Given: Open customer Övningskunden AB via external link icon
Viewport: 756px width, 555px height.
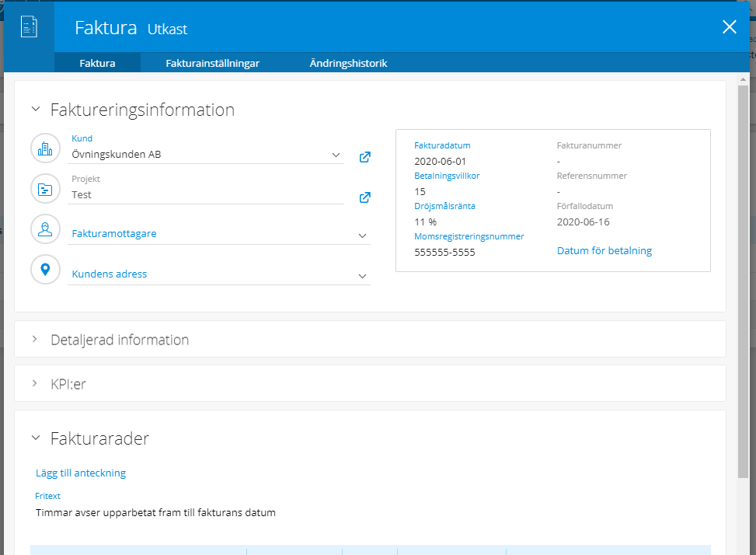Looking at the screenshot, I should pyautogui.click(x=364, y=156).
